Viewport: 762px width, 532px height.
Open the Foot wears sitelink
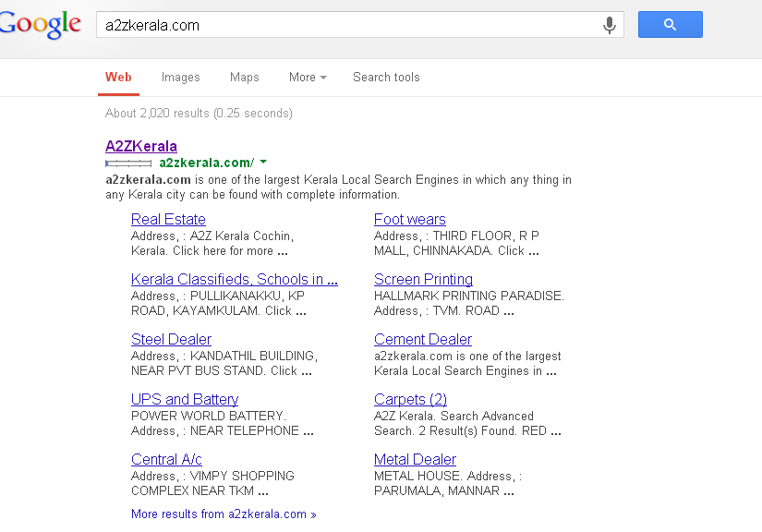pos(410,219)
